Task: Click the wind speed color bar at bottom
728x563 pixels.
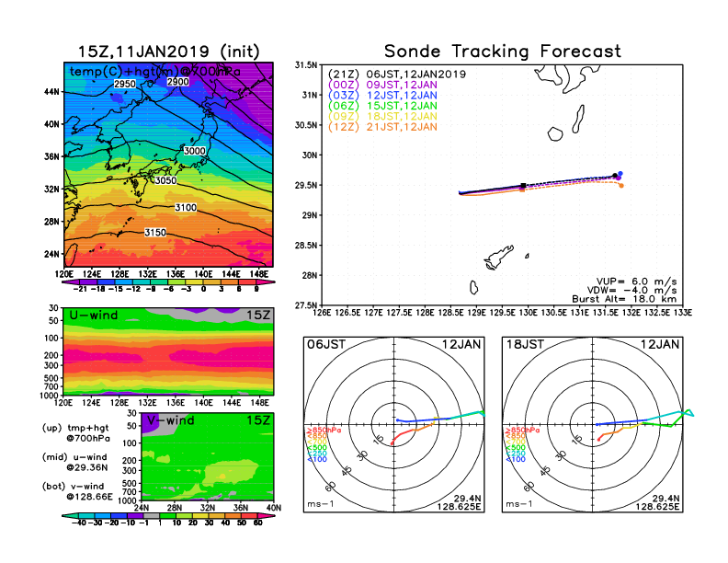Action: pos(165,523)
